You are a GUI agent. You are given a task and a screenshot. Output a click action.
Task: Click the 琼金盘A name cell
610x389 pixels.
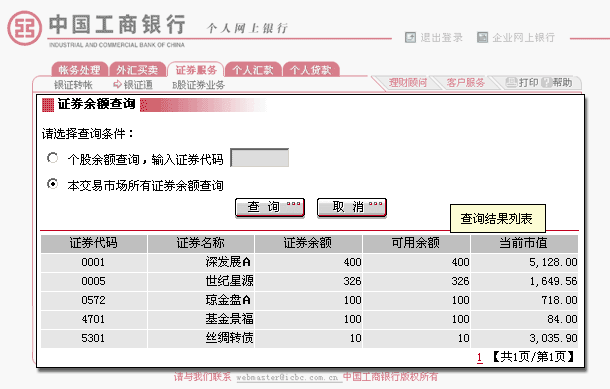pos(201,300)
